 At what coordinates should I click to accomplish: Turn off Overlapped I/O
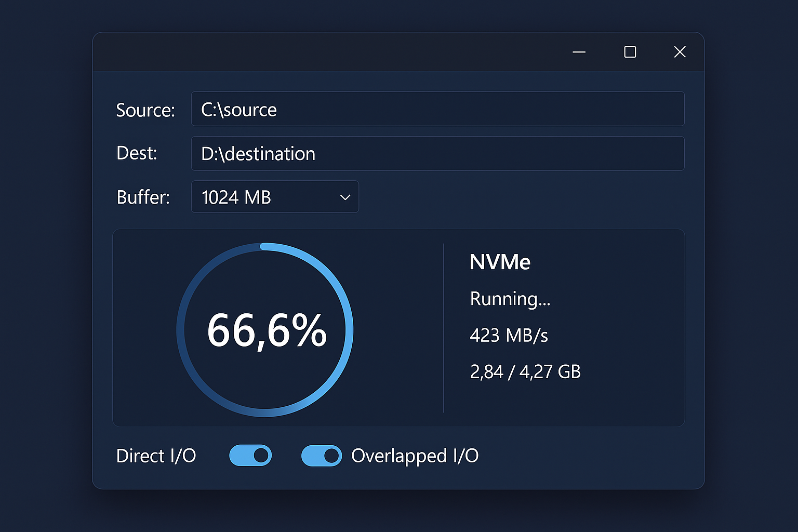click(x=321, y=455)
